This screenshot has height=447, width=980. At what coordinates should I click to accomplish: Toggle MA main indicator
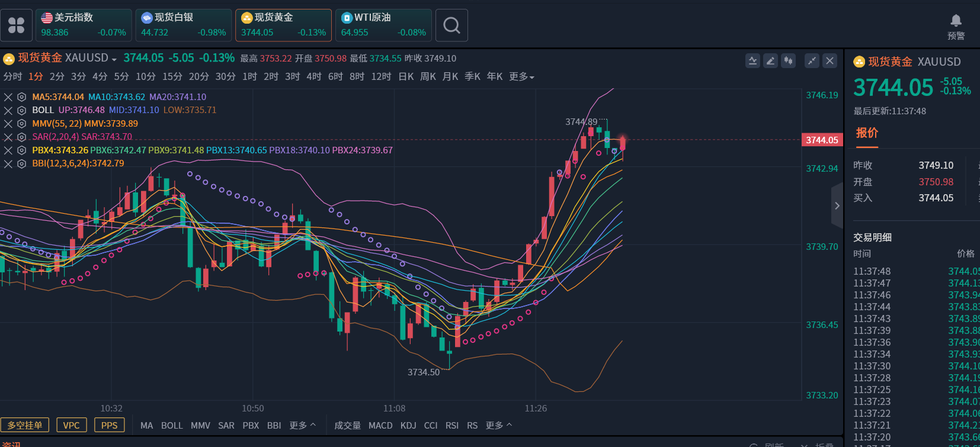click(x=147, y=426)
